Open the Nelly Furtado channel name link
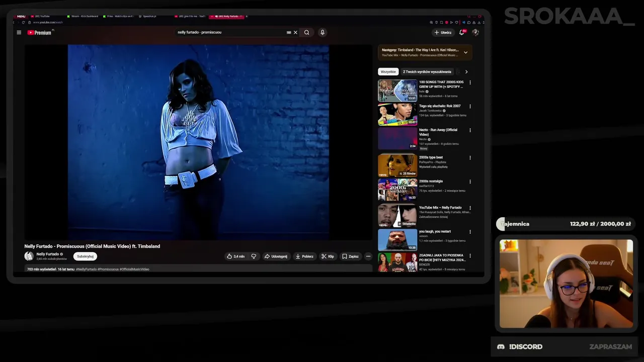Image resolution: width=644 pixels, height=362 pixels. (48, 254)
